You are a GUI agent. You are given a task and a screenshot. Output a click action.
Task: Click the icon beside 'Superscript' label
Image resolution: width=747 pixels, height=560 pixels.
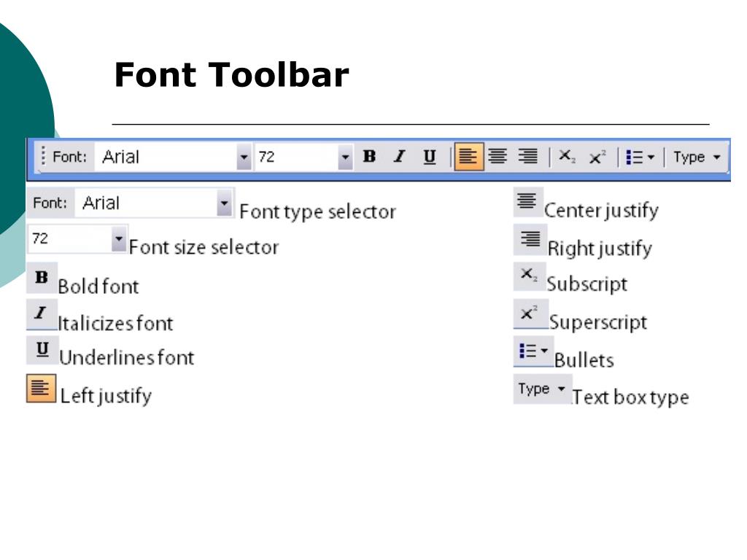click(x=531, y=314)
